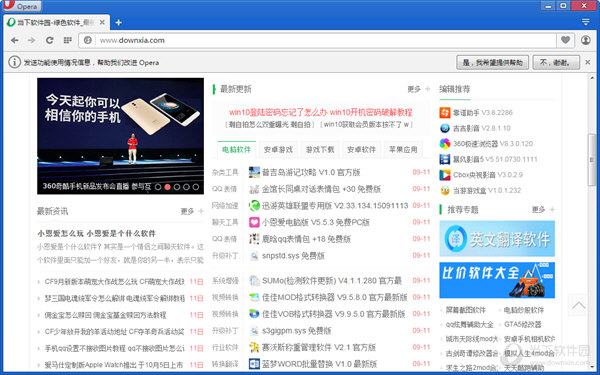Click the 鹿晗qq表情包 icon
This screenshot has width=600, height=375.
click(254, 239)
